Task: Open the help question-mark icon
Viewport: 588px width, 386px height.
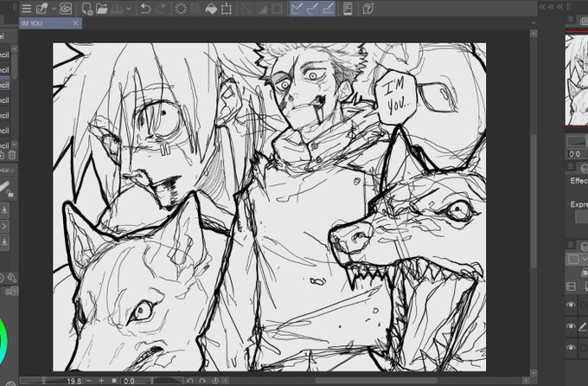Action: click(367, 9)
